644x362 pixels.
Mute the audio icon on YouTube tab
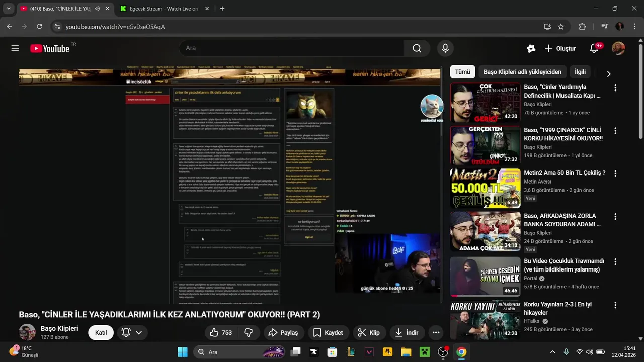click(x=97, y=9)
